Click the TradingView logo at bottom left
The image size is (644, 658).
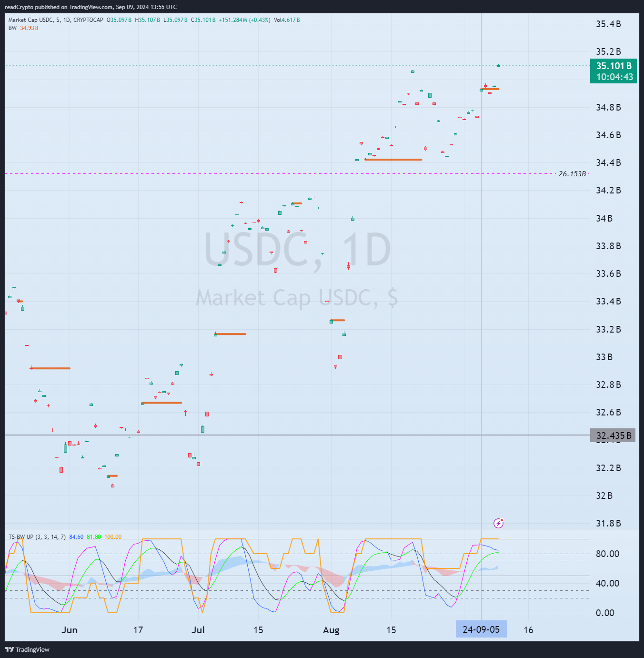[x=27, y=649]
